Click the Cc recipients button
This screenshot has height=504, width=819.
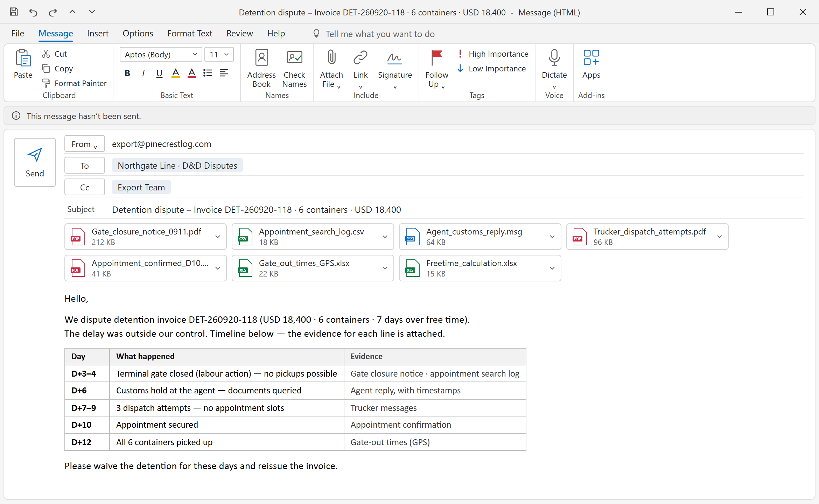85,187
